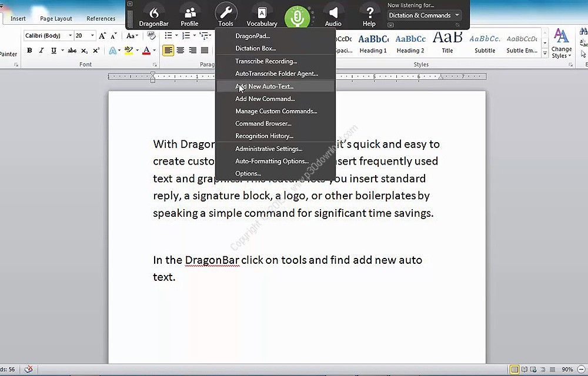Toggle Superscript formatting
This screenshot has width=588, height=376.
point(96,51)
